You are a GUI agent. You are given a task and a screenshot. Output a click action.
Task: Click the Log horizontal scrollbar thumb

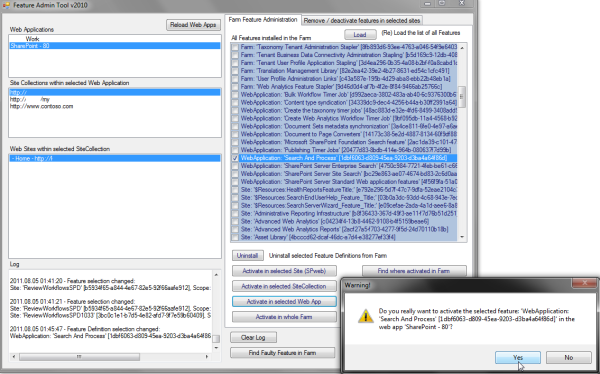pyautogui.click(x=80, y=357)
